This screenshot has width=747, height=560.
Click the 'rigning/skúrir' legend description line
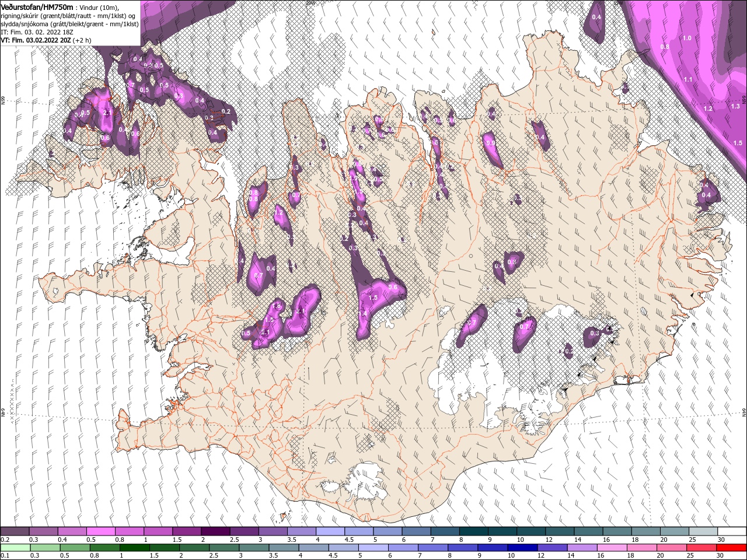coord(68,15)
